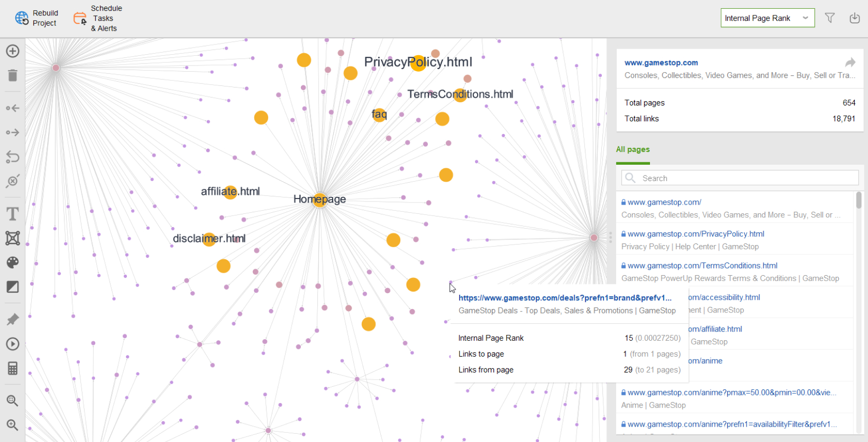Screen dimensions: 868x442
Task: Open the anime?prefn1=availabilityFilter list link
Action: (x=732, y=424)
